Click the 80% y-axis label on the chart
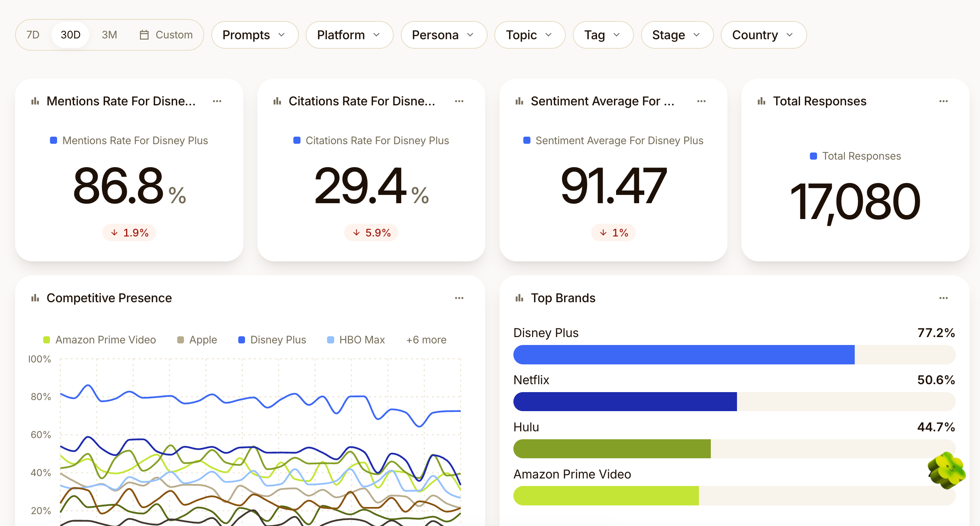 [x=41, y=397]
